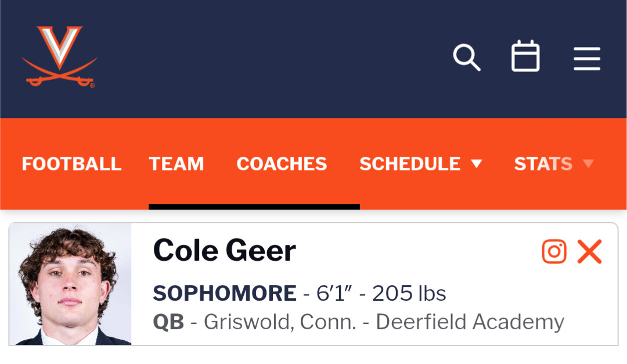The height and width of the screenshot is (364, 627).
Task: Visit Cole Geer's Instagram profile icon
Action: coord(554,251)
